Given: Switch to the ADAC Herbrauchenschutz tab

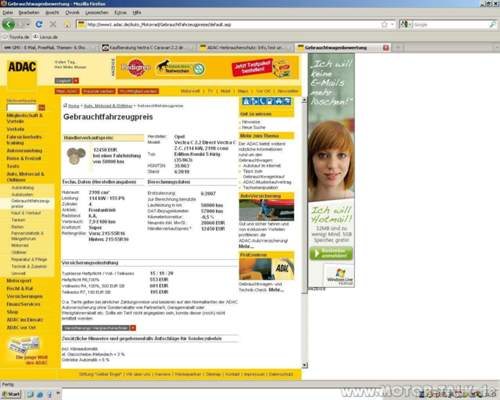Looking at the screenshot, I should point(245,48).
